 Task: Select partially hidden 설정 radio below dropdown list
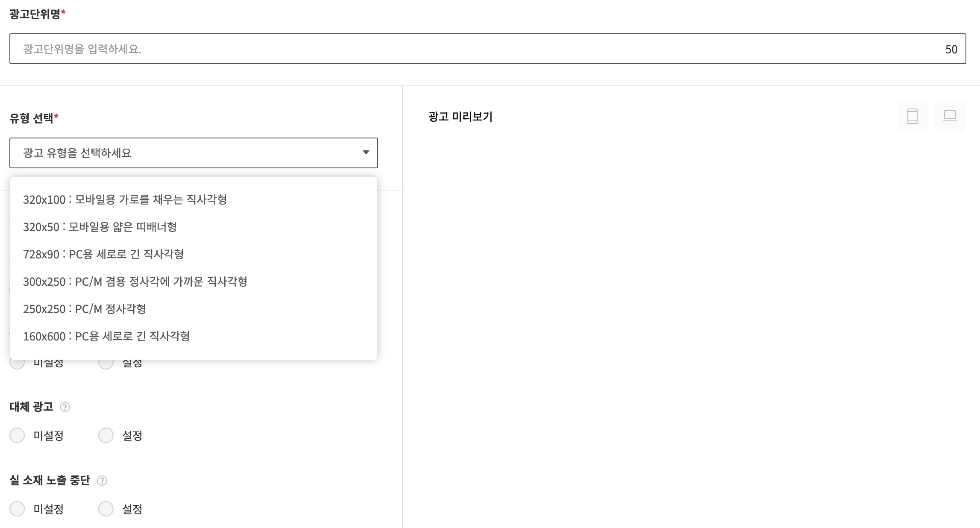click(106, 364)
